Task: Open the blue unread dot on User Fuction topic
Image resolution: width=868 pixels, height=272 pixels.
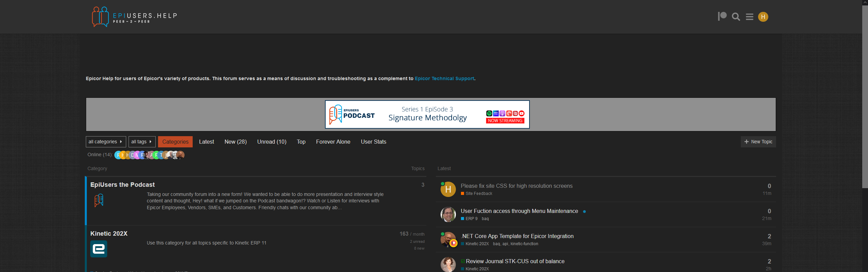Action: click(584, 212)
